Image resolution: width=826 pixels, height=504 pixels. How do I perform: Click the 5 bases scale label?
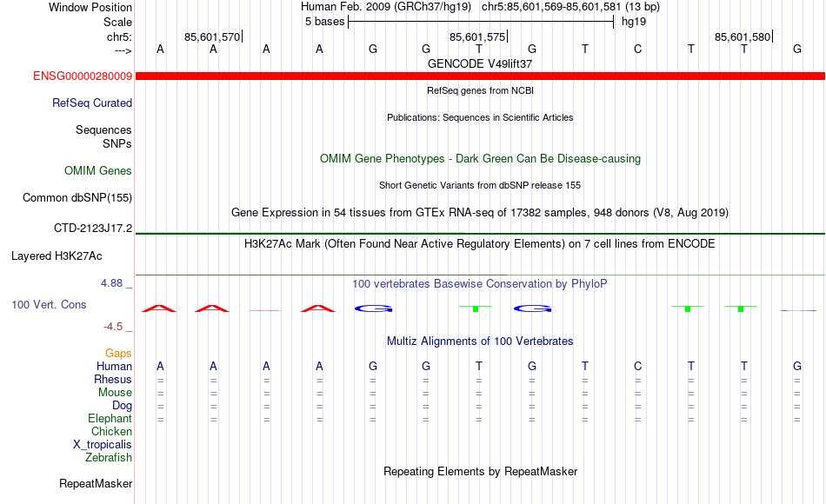[x=324, y=22]
